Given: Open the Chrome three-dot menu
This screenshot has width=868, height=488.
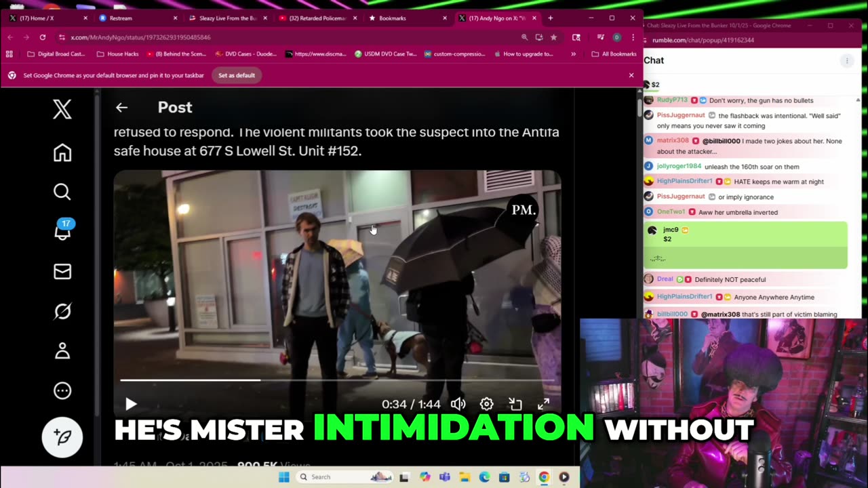Looking at the screenshot, I should [633, 37].
